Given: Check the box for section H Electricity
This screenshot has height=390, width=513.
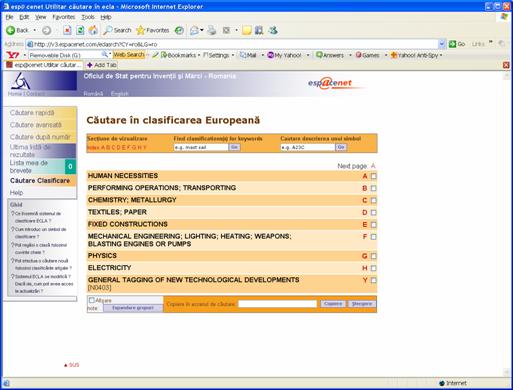Looking at the screenshot, I should point(374,268).
